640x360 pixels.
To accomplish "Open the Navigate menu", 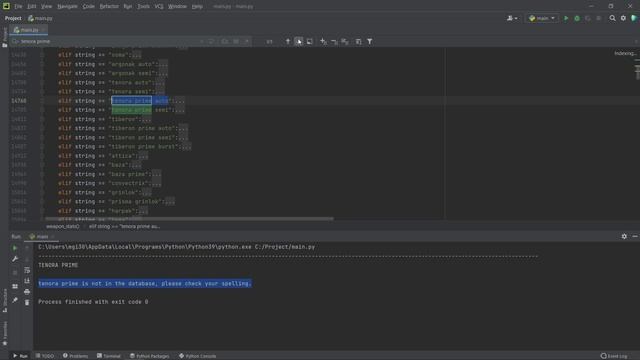I will (67, 7).
